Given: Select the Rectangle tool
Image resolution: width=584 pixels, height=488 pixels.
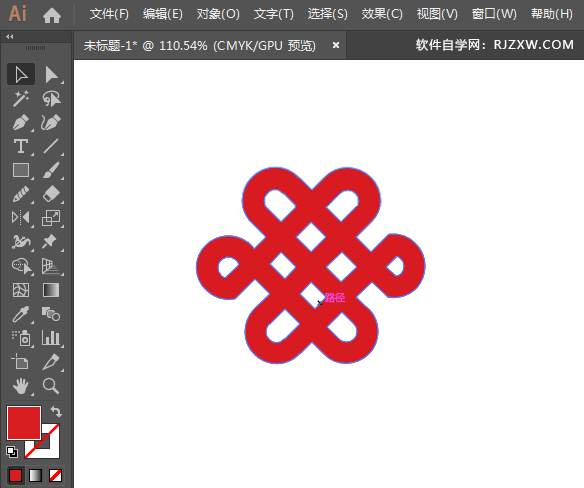Looking at the screenshot, I should pos(21,170).
